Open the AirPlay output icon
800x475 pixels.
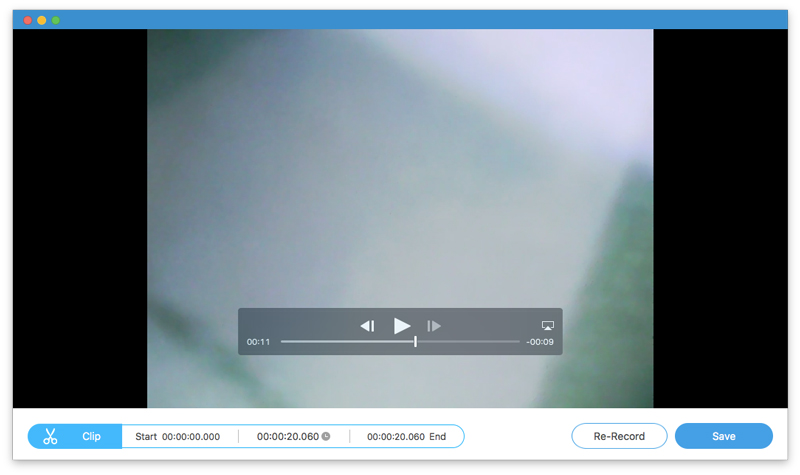click(547, 326)
